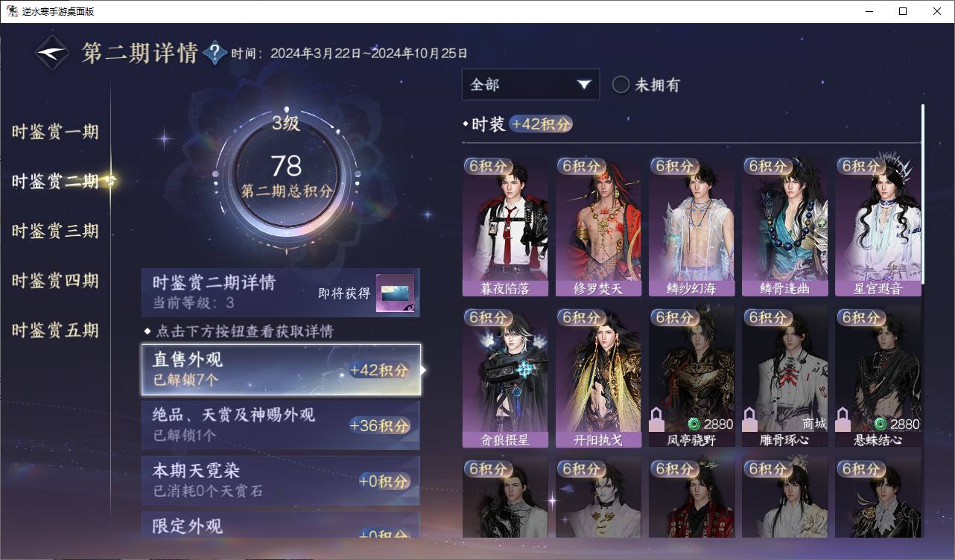This screenshot has height=560, width=955.
Task: Open the 全部 filter dropdown
Action: tap(530, 84)
